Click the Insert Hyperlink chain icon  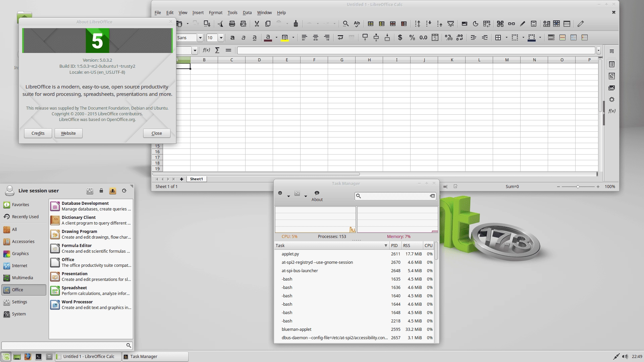pyautogui.click(x=511, y=24)
